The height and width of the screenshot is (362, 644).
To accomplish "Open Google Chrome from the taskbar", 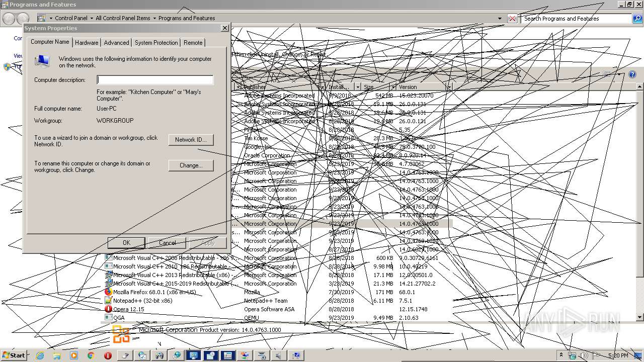I will (91, 355).
